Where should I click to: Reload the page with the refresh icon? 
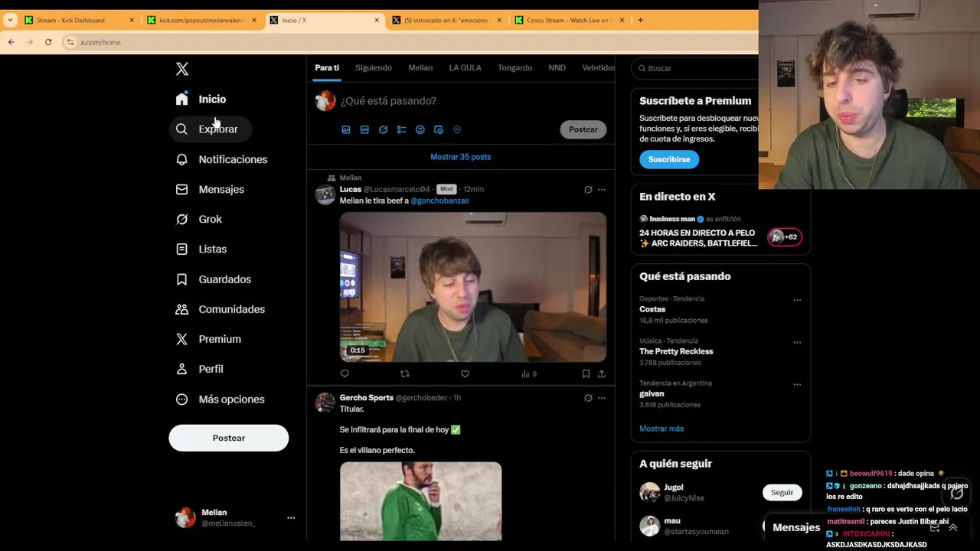point(48,42)
